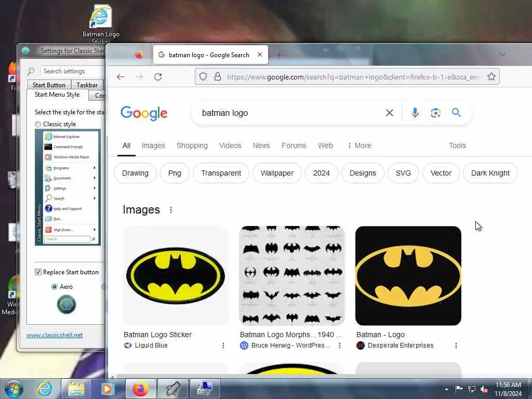Click the site security padlock icon
This screenshot has width=532, height=399.
pyautogui.click(x=218, y=77)
